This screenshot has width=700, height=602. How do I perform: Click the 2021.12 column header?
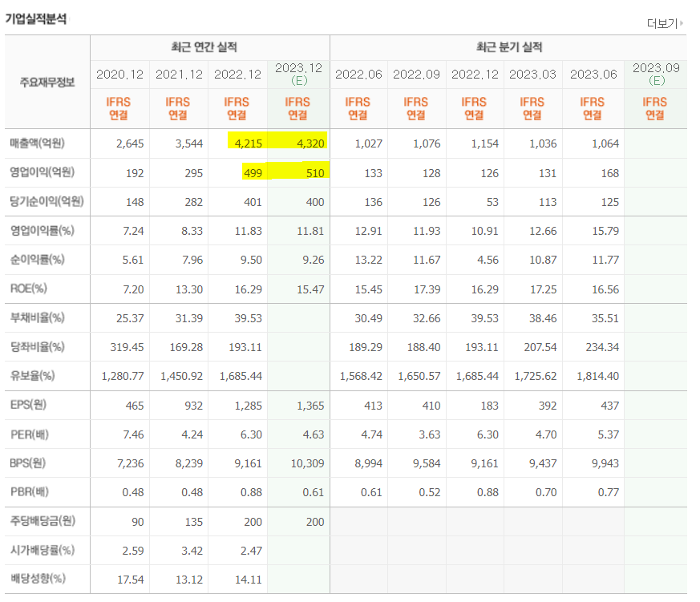(179, 75)
